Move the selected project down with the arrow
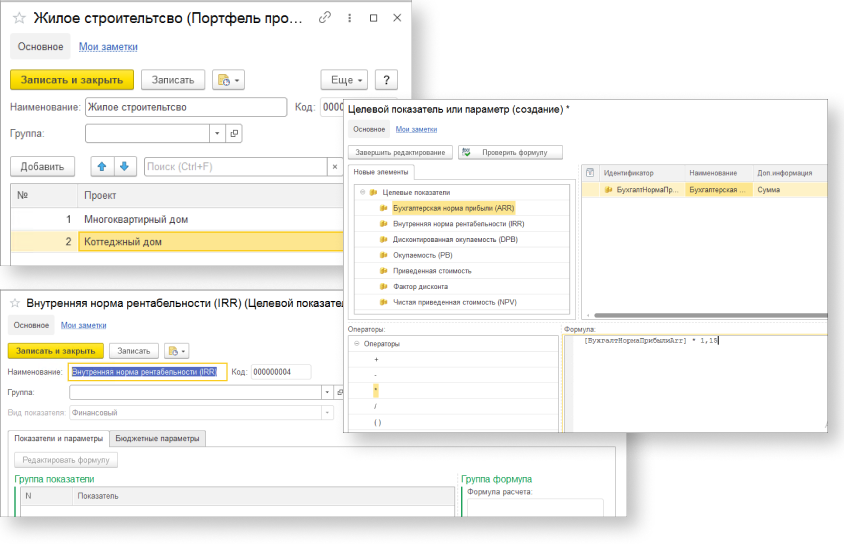The height and width of the screenshot is (544, 844). pos(124,166)
